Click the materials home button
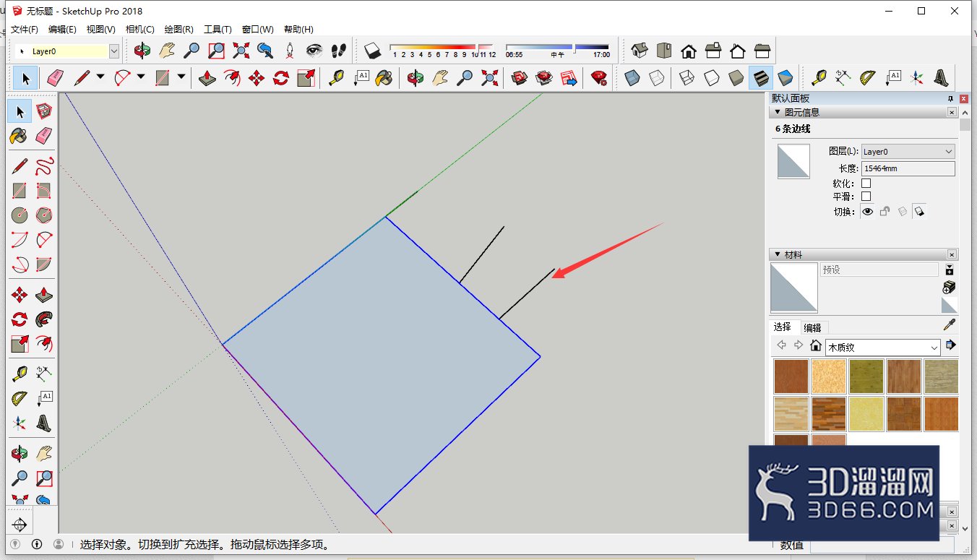Image resolution: width=977 pixels, height=560 pixels. click(x=816, y=345)
